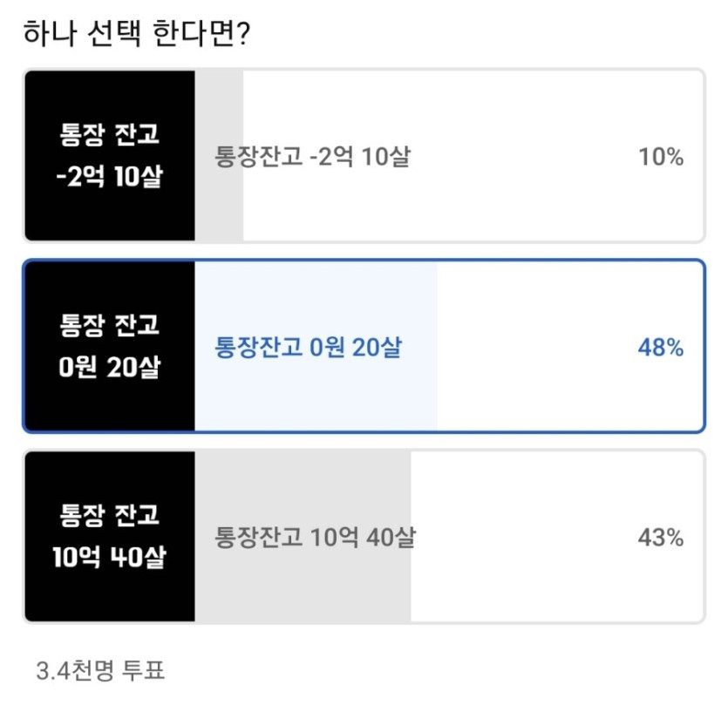
Task: Select the '통장잔고 -2억 10살' option label
Action: click(x=312, y=158)
